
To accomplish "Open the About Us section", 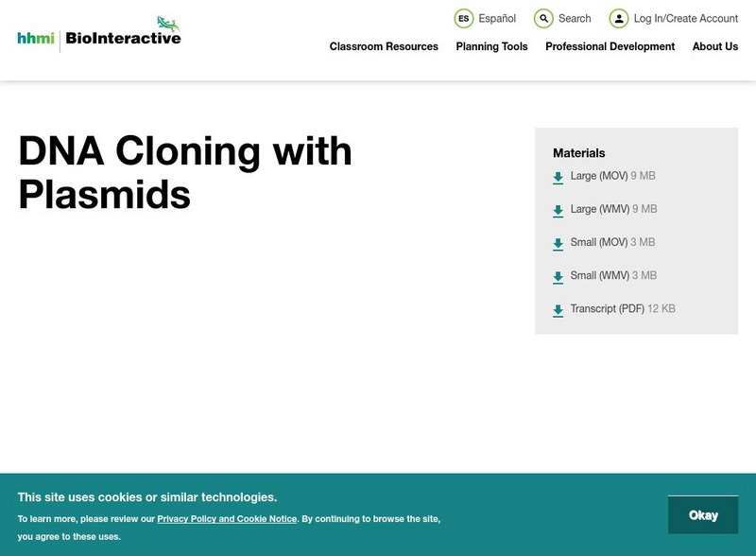I will 715,46.
